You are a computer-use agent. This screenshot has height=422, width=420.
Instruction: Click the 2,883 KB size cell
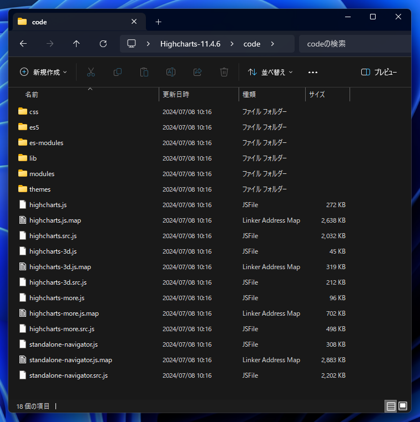[333, 360]
